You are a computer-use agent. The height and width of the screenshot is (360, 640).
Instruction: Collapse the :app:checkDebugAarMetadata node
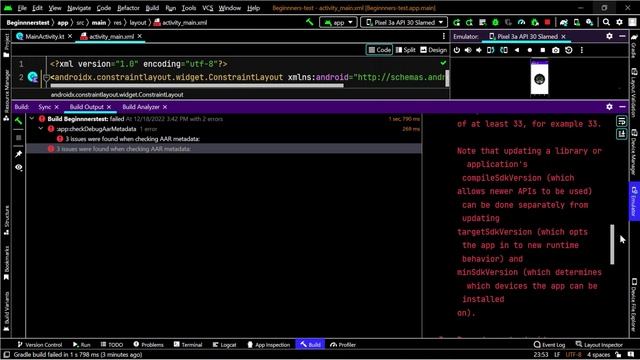[x=41, y=129]
